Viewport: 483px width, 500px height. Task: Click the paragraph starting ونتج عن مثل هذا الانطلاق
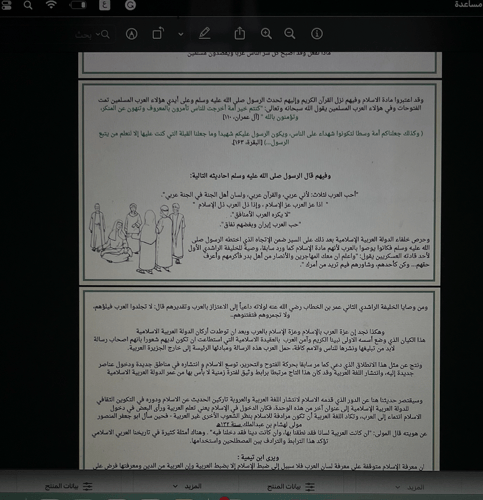pos(260,369)
